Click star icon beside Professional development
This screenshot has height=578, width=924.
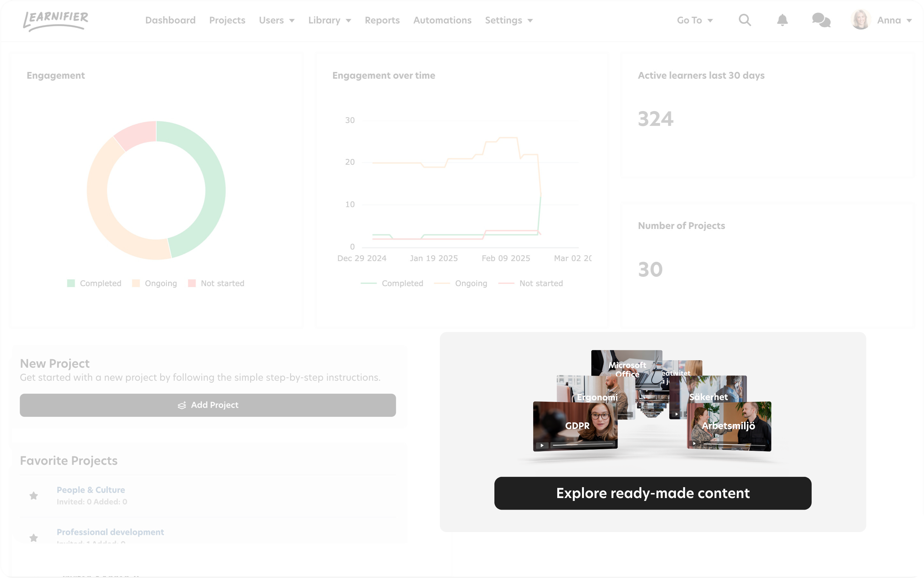coord(34,538)
